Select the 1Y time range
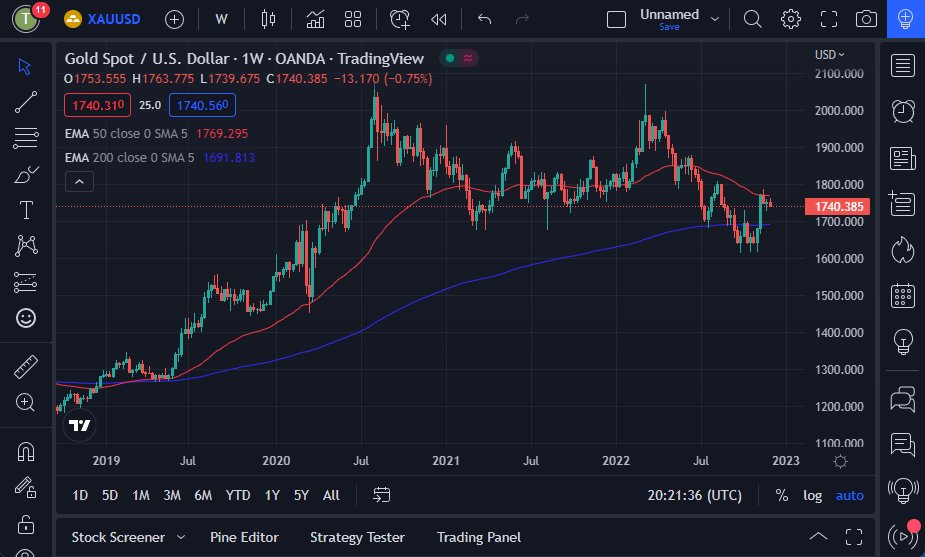 (271, 495)
